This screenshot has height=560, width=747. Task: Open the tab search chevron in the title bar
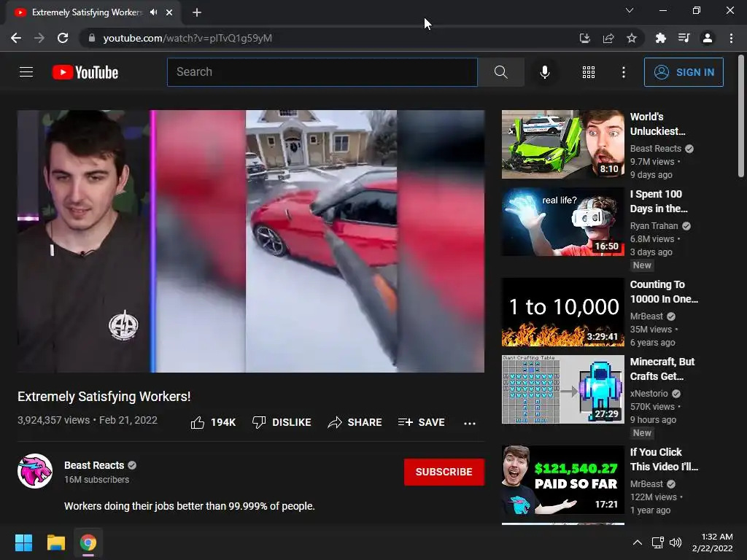(630, 10)
